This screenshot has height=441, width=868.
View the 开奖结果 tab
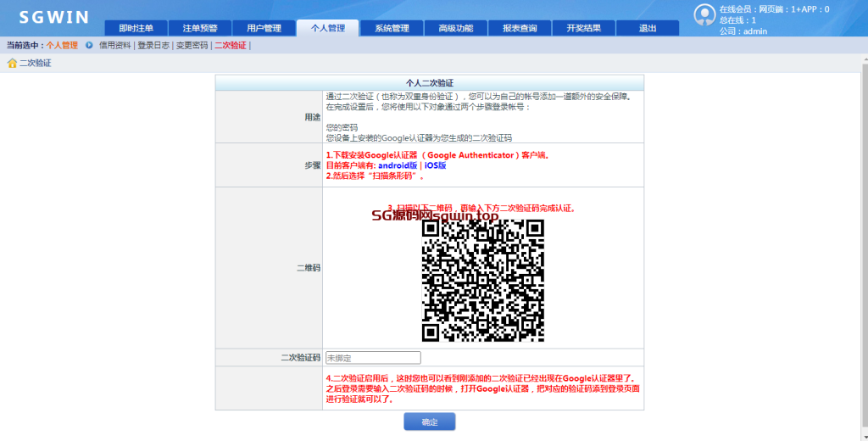click(583, 28)
